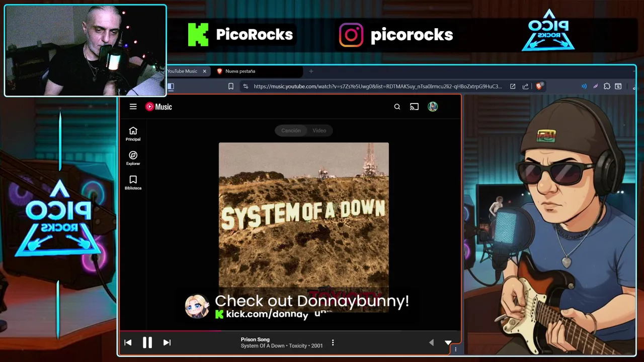Viewport: 644px width, 362px height.
Task: Pause the current song
Action: click(x=147, y=342)
